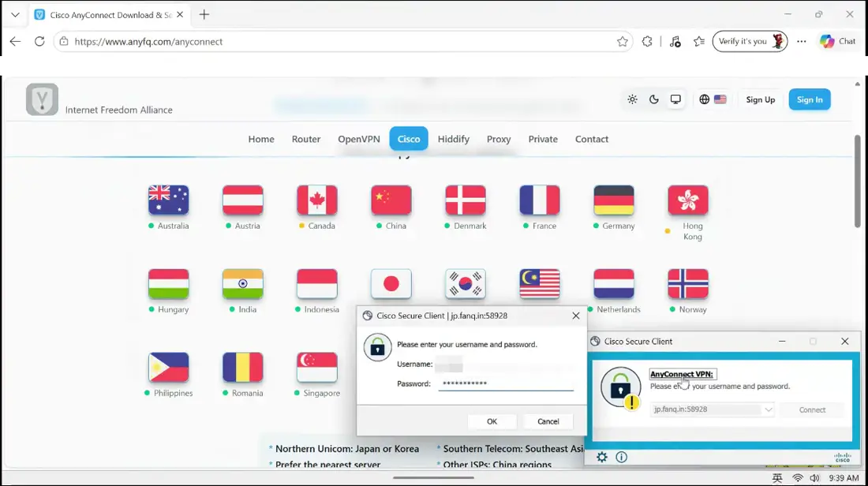Image resolution: width=868 pixels, height=486 pixels.
Task: Choose the France flag server
Action: click(x=540, y=200)
